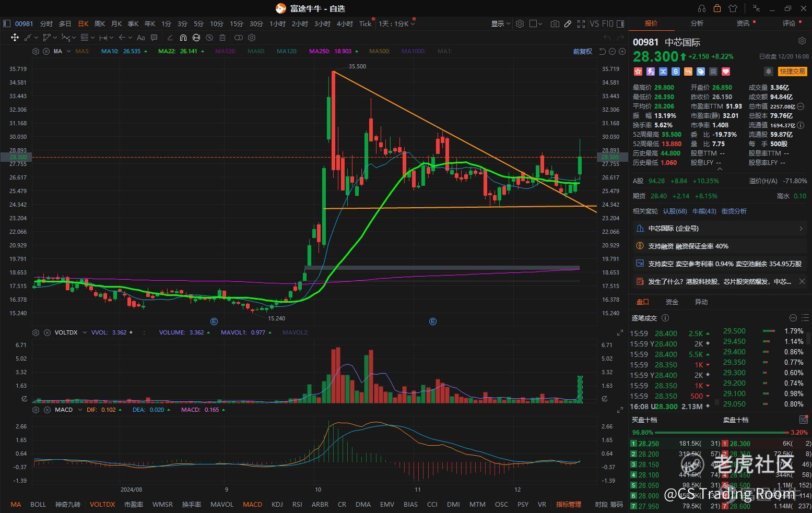Zoom in chart with plus circle icon
812x513 pixels.
pyautogui.click(x=622, y=51)
